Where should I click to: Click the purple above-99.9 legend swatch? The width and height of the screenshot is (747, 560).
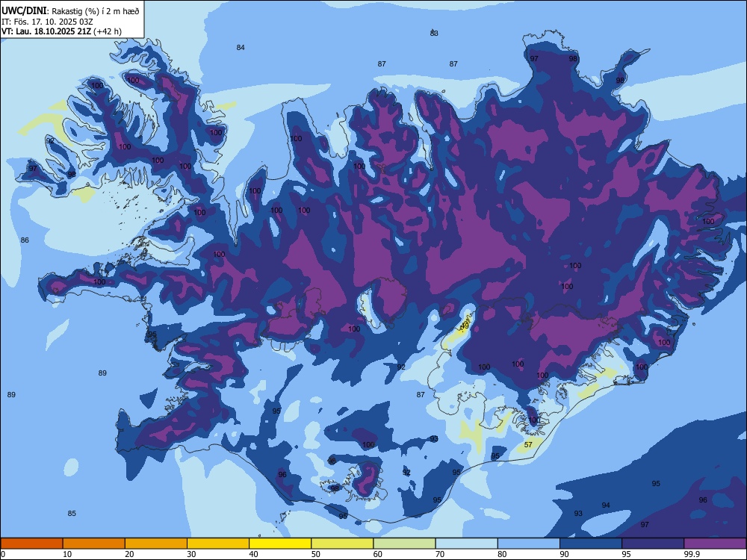(715, 544)
